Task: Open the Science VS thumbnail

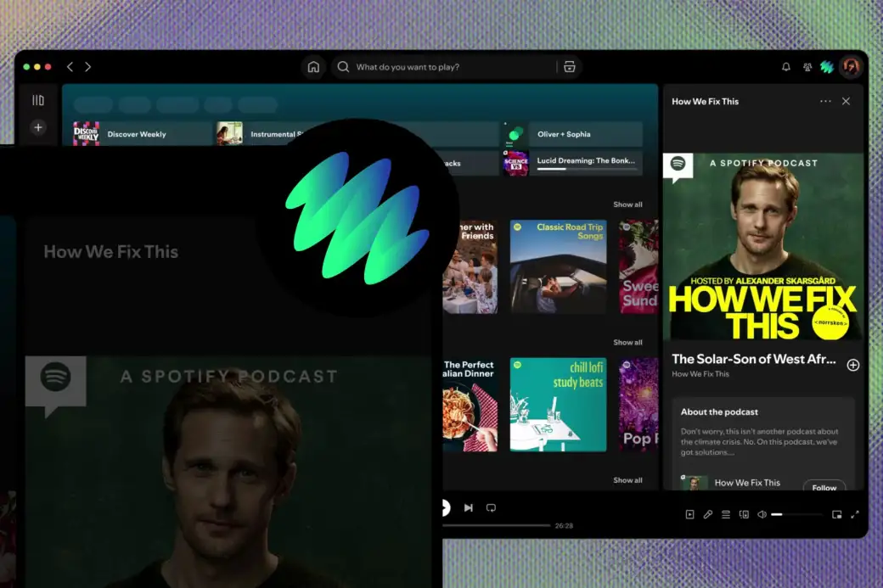Action: click(516, 163)
